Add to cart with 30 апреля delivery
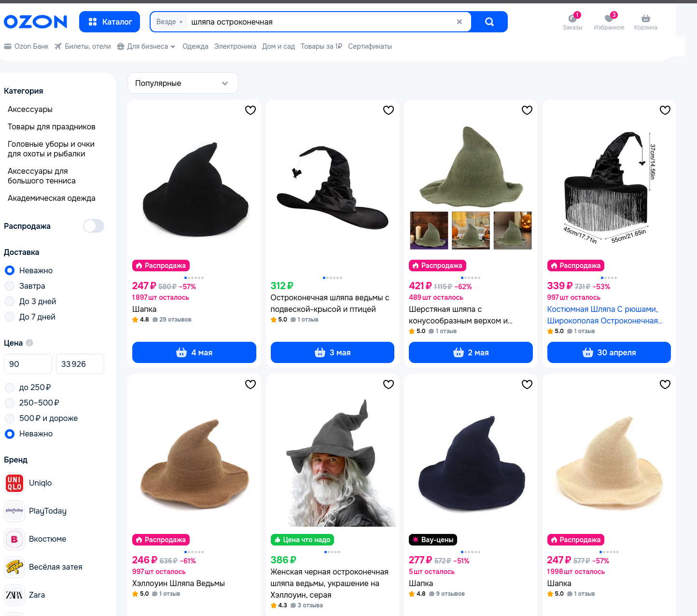 609,352
